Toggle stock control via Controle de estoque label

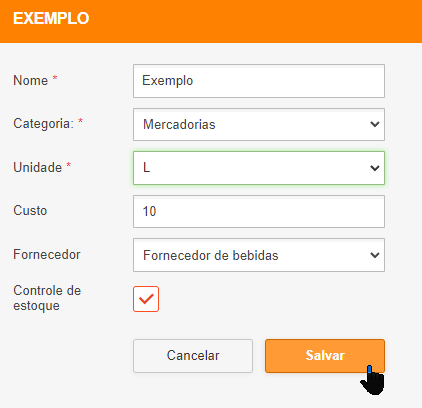click(47, 298)
